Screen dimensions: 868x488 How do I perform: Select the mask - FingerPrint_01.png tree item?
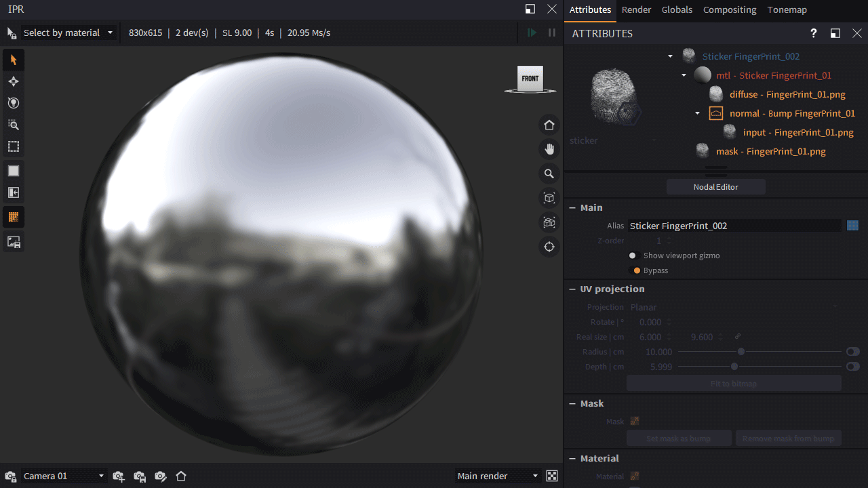pos(770,151)
